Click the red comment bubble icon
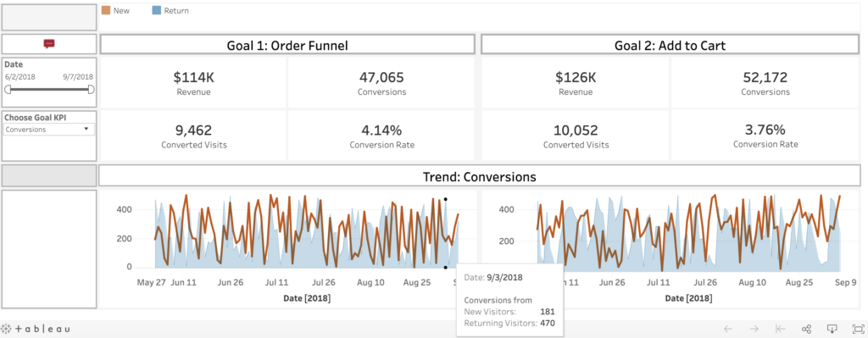Screen dimensions: 868x338 point(49,44)
